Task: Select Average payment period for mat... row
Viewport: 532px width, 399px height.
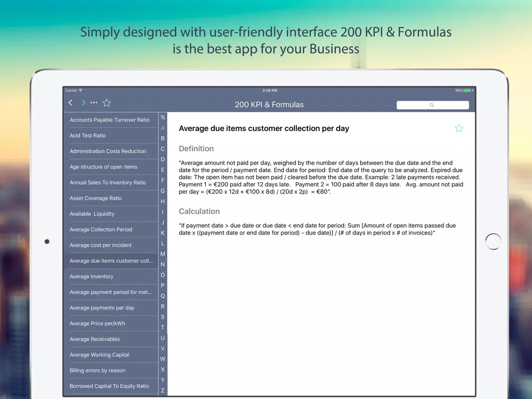Action: click(x=111, y=292)
